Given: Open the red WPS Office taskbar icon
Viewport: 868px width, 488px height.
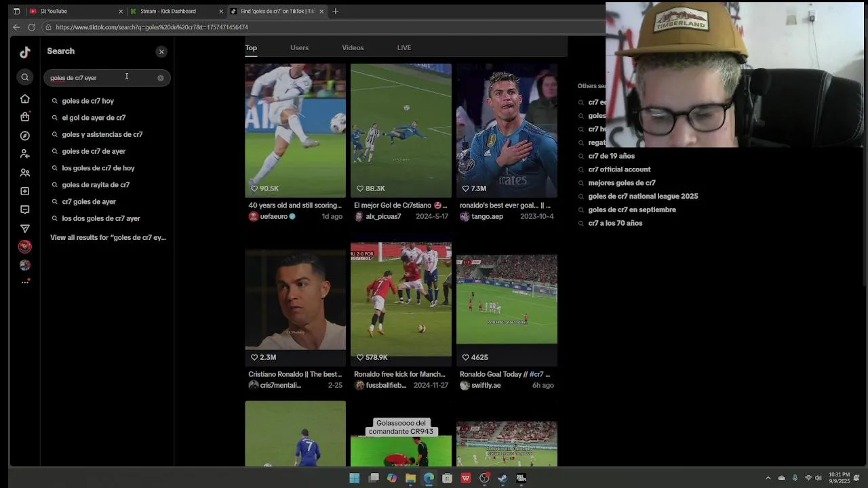Looking at the screenshot, I should [x=466, y=479].
